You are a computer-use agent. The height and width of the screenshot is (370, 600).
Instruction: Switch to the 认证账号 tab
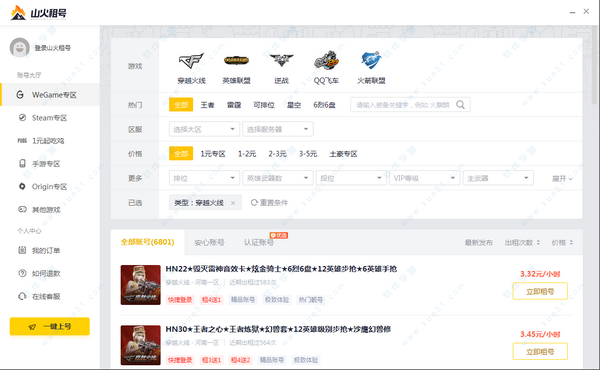(x=259, y=243)
